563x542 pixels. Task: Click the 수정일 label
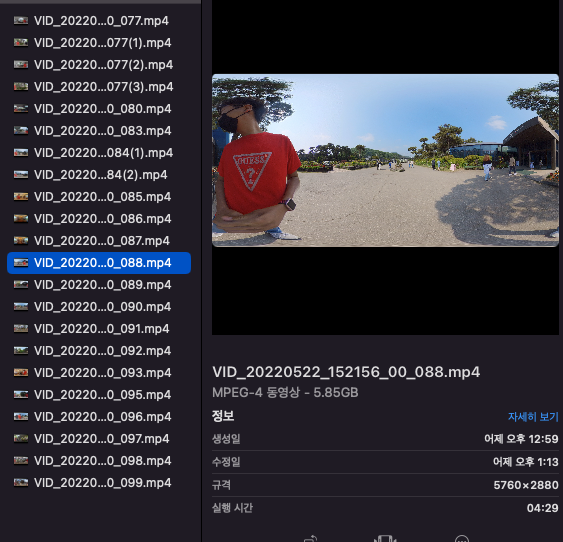click(226, 462)
